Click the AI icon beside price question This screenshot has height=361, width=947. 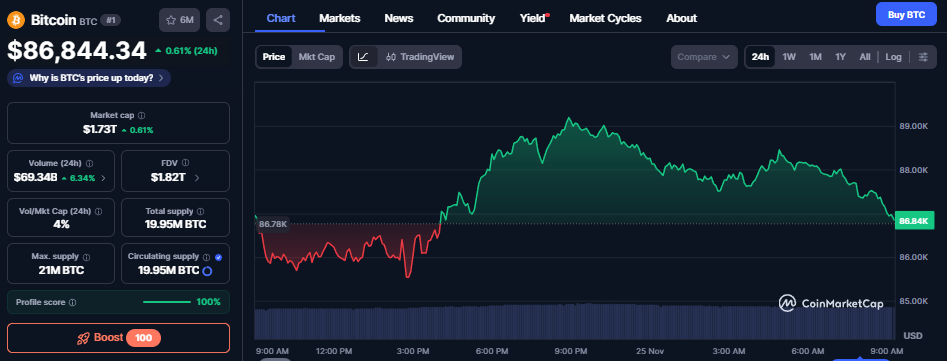[x=19, y=78]
